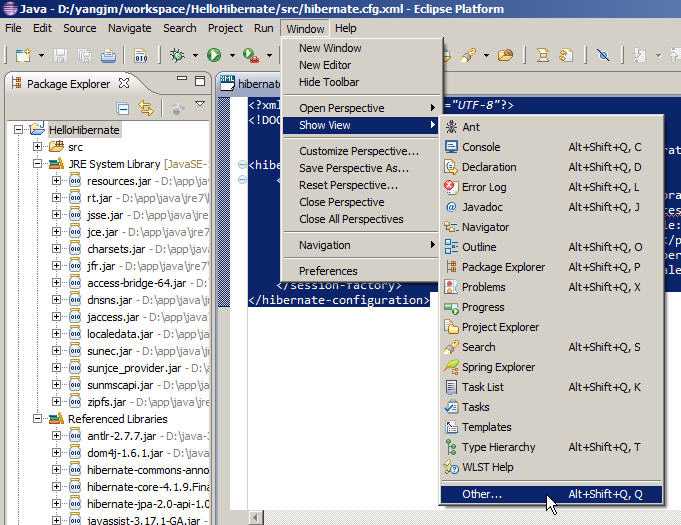Click the Collapse All icon in Package Explorer
The image size is (681, 525).
click(123, 108)
